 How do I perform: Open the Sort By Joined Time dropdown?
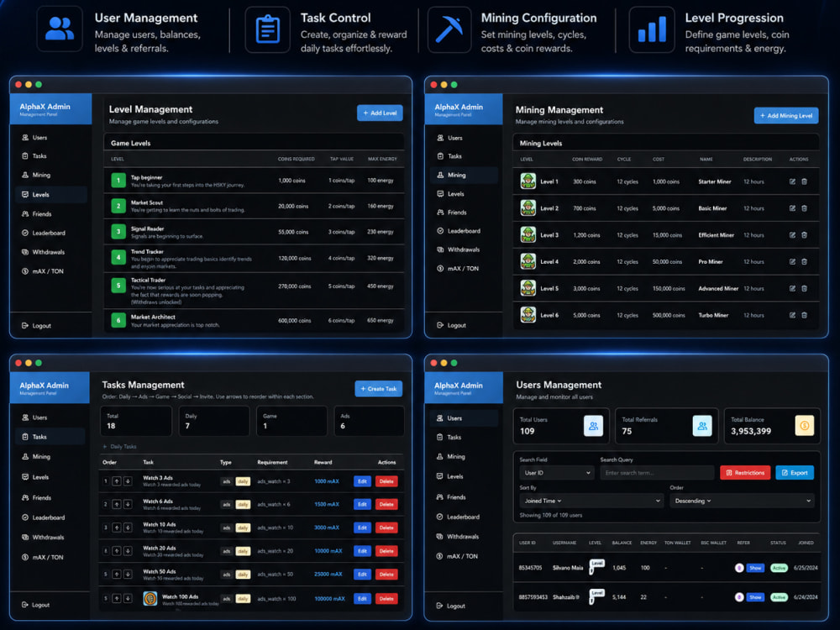click(591, 501)
